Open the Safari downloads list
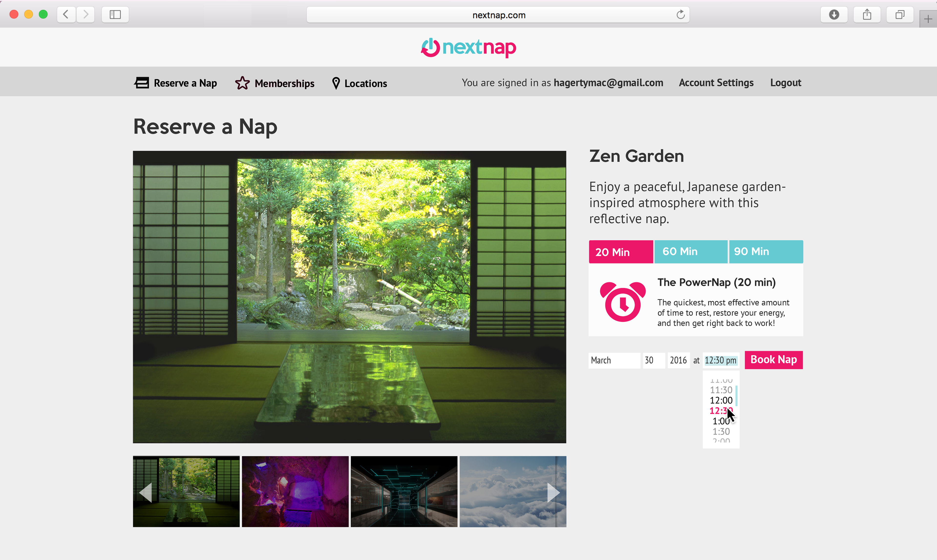The height and width of the screenshot is (560, 937). click(834, 15)
